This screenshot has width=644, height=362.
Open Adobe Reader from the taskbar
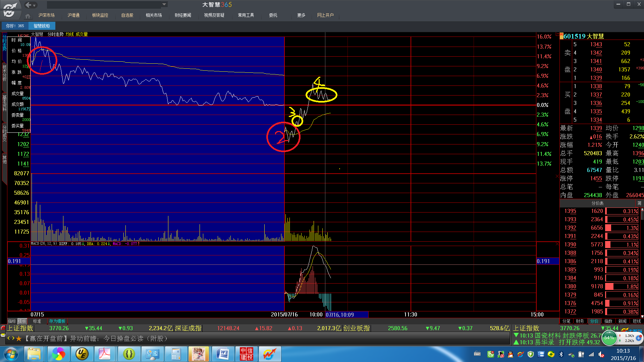pyautogui.click(x=104, y=354)
